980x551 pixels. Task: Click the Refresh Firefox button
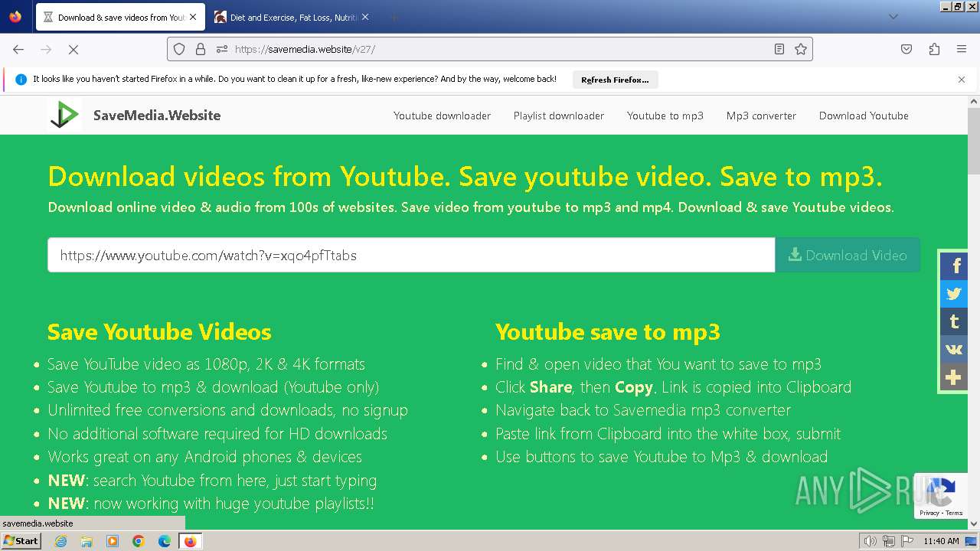click(615, 80)
